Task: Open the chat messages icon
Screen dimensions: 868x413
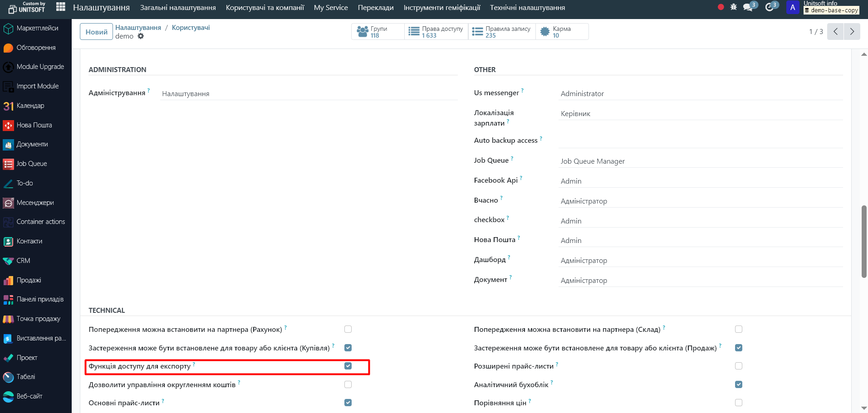Action: (748, 7)
